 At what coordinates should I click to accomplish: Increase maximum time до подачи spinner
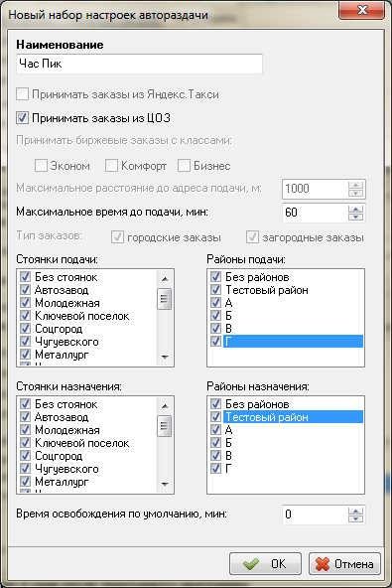(355, 209)
